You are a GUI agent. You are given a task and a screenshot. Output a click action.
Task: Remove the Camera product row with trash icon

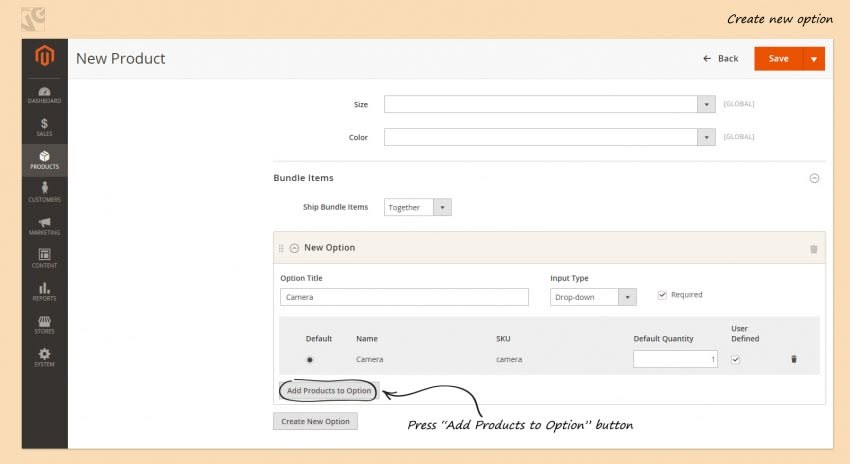point(794,359)
